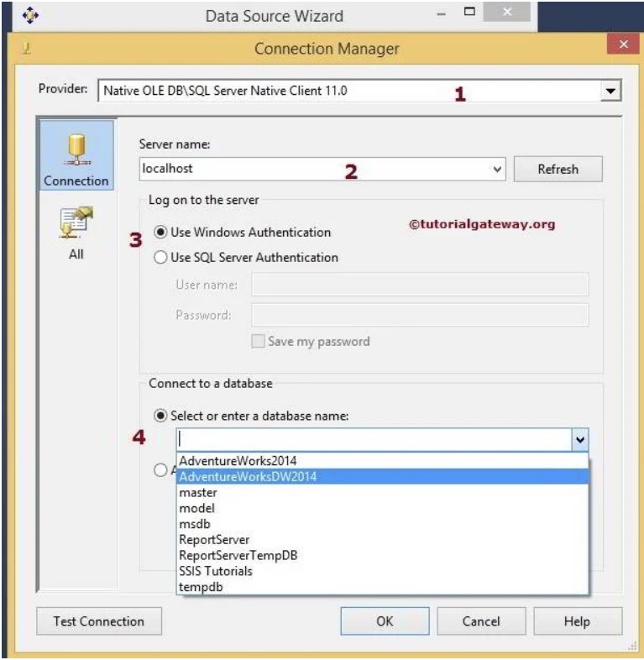
Task: Click the Cancel button
Action: 481,621
